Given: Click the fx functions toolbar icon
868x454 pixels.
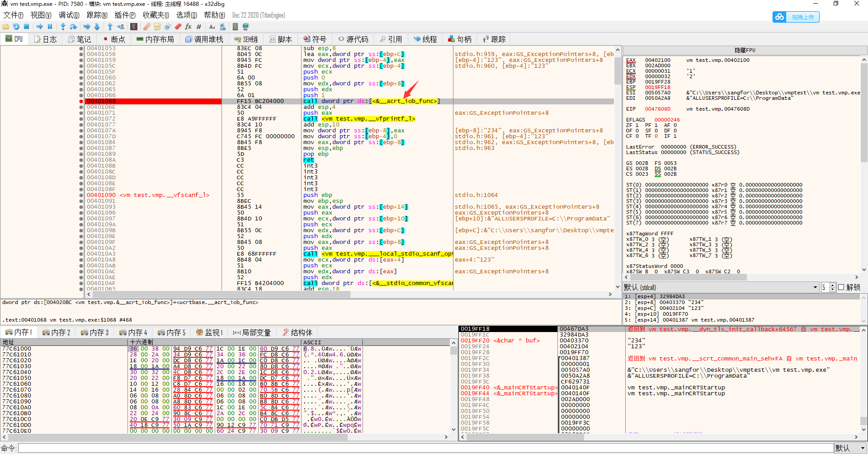Looking at the screenshot, I should pyautogui.click(x=189, y=27).
